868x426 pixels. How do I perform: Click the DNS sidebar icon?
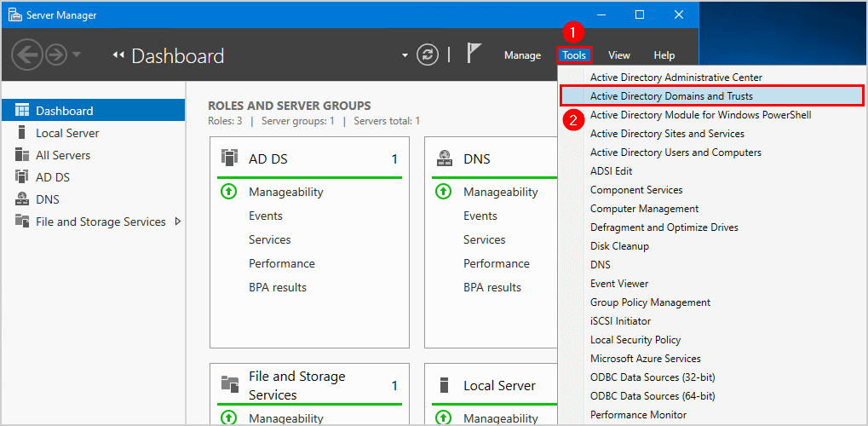pyautogui.click(x=21, y=199)
